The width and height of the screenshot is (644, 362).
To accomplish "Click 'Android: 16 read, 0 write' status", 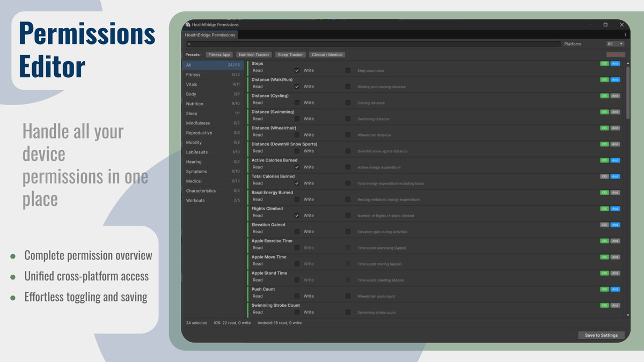I will (280, 323).
